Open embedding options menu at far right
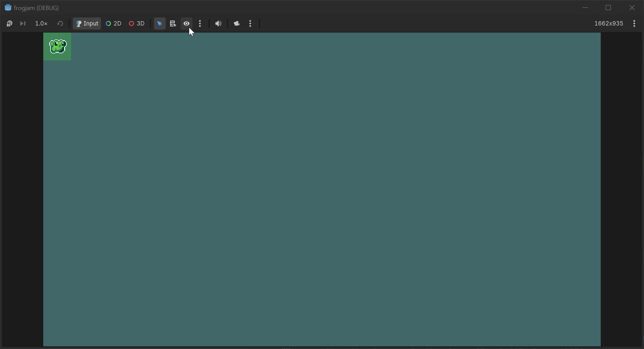This screenshot has height=349, width=644. 634,23
